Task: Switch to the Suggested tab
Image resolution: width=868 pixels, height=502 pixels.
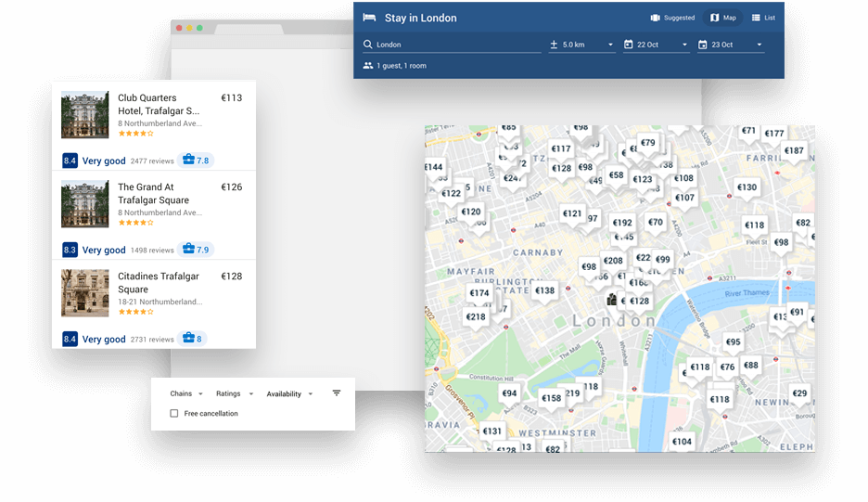Action: point(672,18)
